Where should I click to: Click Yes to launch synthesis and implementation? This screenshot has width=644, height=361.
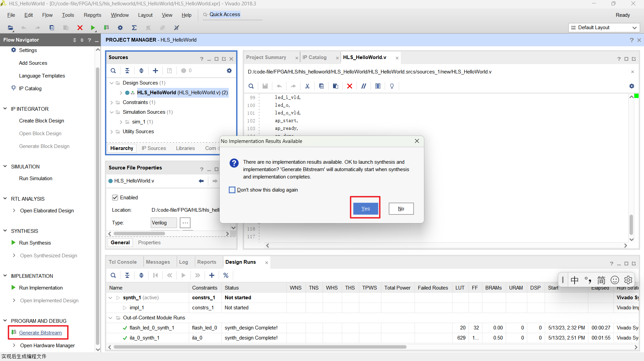pos(365,209)
